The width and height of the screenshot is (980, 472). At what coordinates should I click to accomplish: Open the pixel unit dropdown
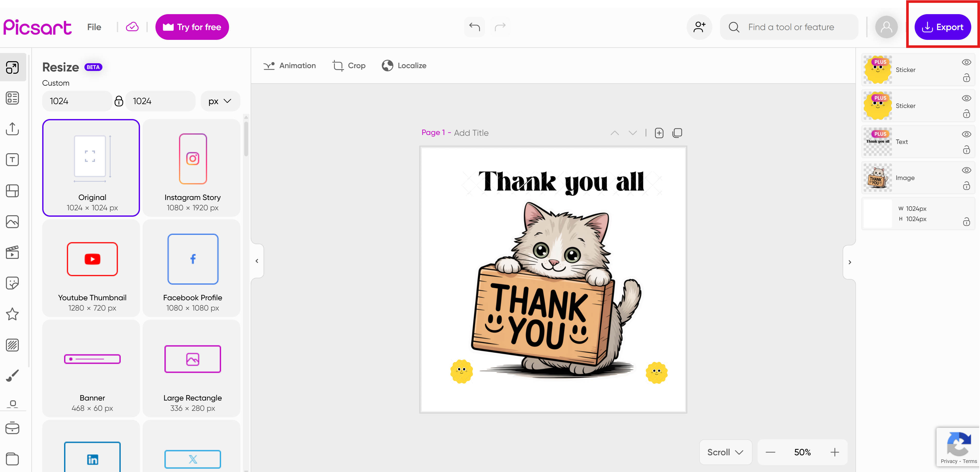point(220,101)
